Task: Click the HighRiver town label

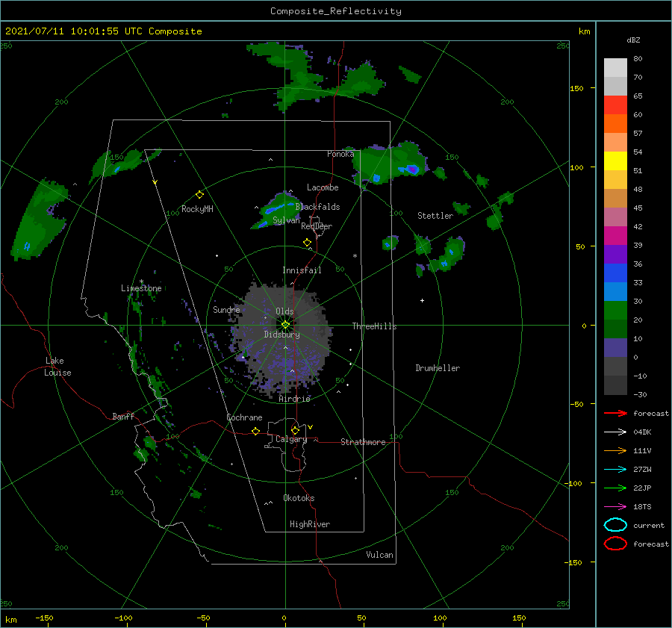Action: (310, 524)
